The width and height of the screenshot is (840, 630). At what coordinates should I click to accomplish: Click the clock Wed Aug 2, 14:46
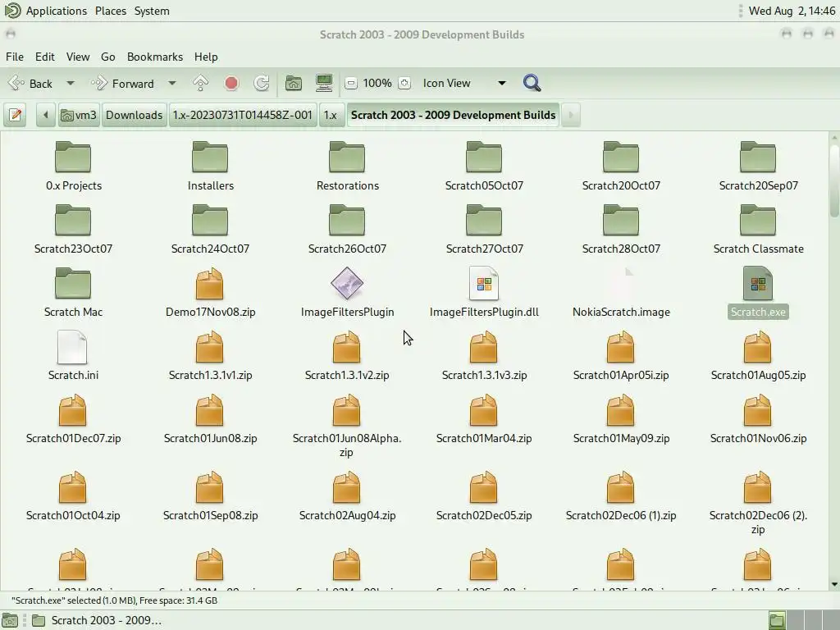(792, 11)
